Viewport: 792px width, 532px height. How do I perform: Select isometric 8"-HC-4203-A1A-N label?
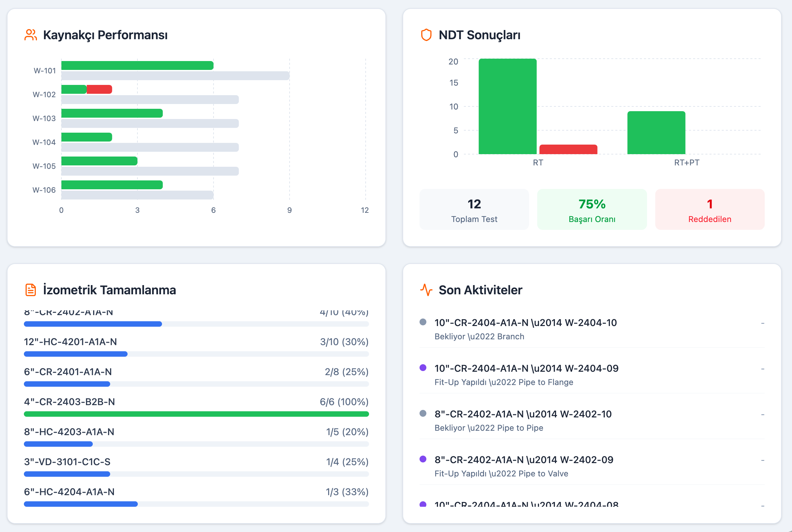(69, 432)
